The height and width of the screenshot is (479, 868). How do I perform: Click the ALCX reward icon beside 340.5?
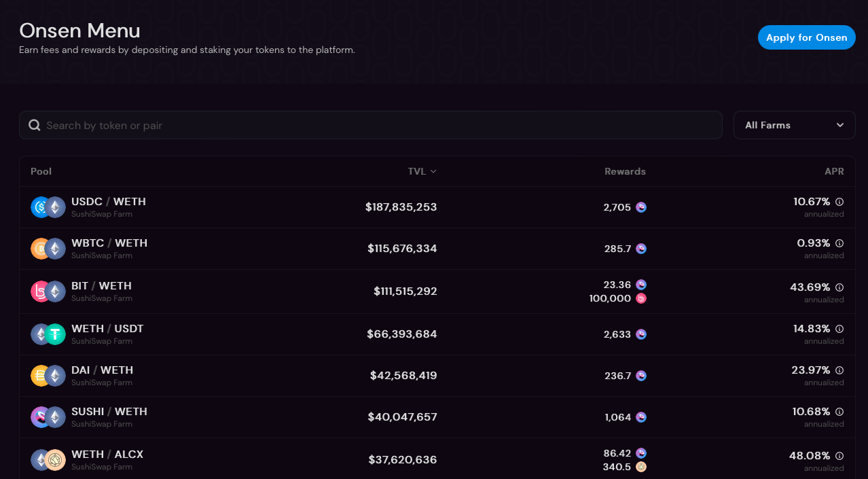coord(641,467)
